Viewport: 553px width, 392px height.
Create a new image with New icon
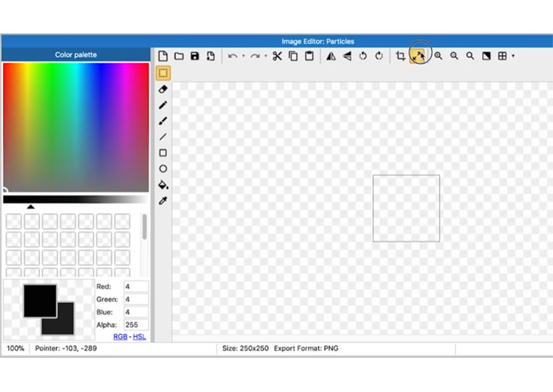tap(163, 56)
